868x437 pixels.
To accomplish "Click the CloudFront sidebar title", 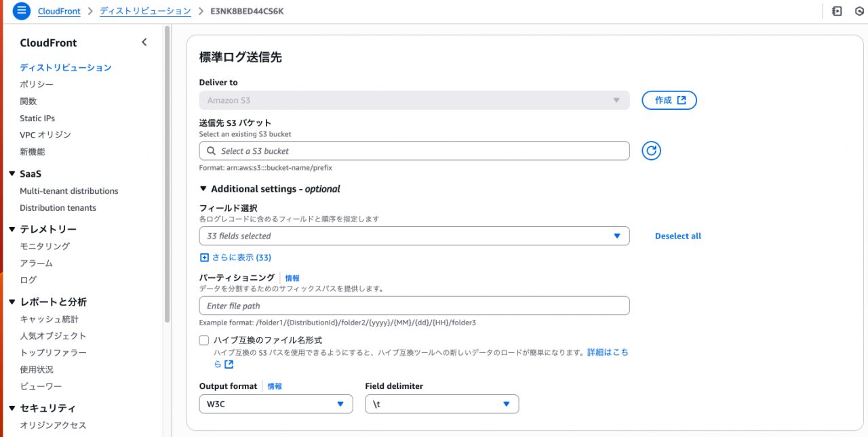I will 48,43.
